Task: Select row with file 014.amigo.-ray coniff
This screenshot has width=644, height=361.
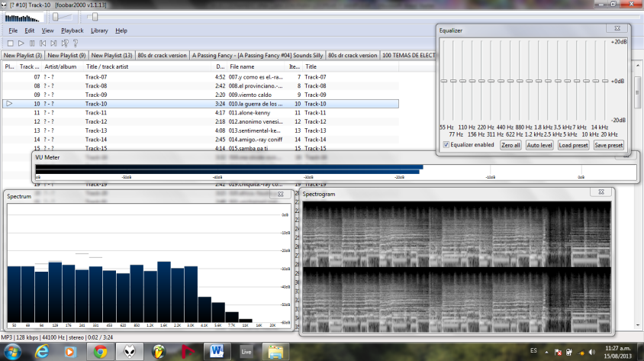Action: pos(201,140)
